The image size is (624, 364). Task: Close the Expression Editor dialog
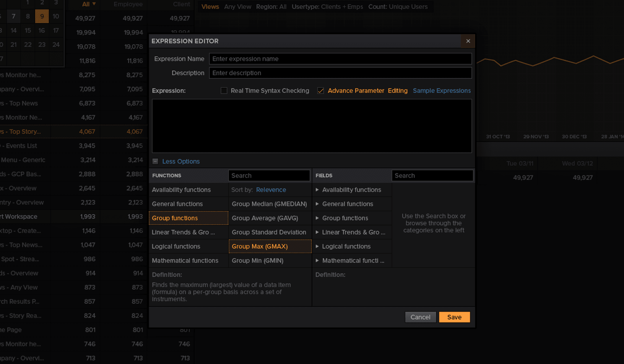pyautogui.click(x=468, y=41)
